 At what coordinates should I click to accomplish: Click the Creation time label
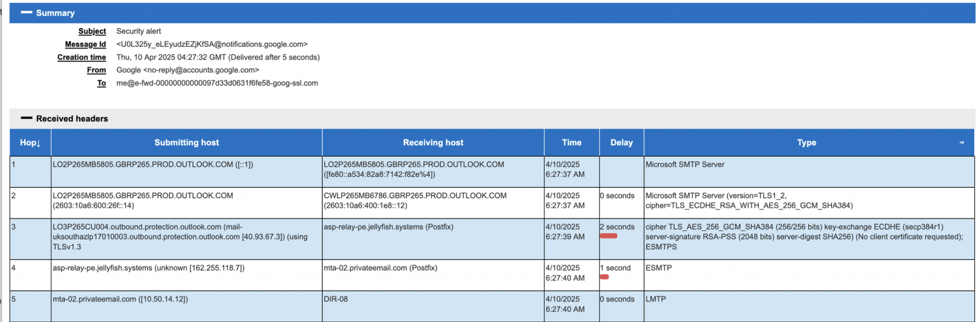pyautogui.click(x=82, y=57)
